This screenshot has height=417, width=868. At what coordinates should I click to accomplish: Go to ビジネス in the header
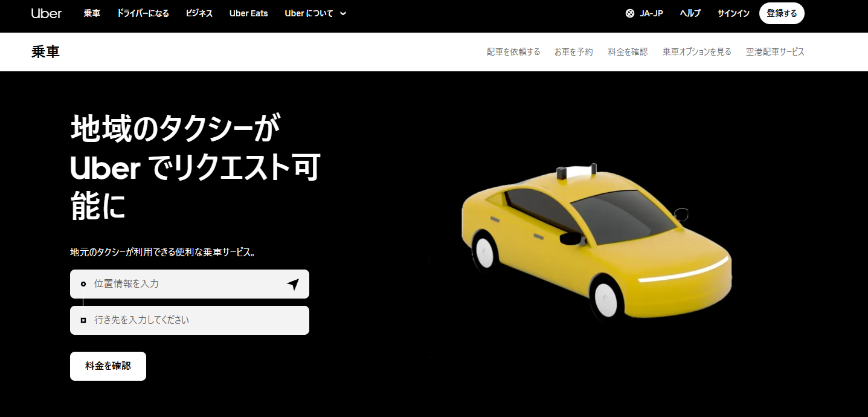click(199, 13)
